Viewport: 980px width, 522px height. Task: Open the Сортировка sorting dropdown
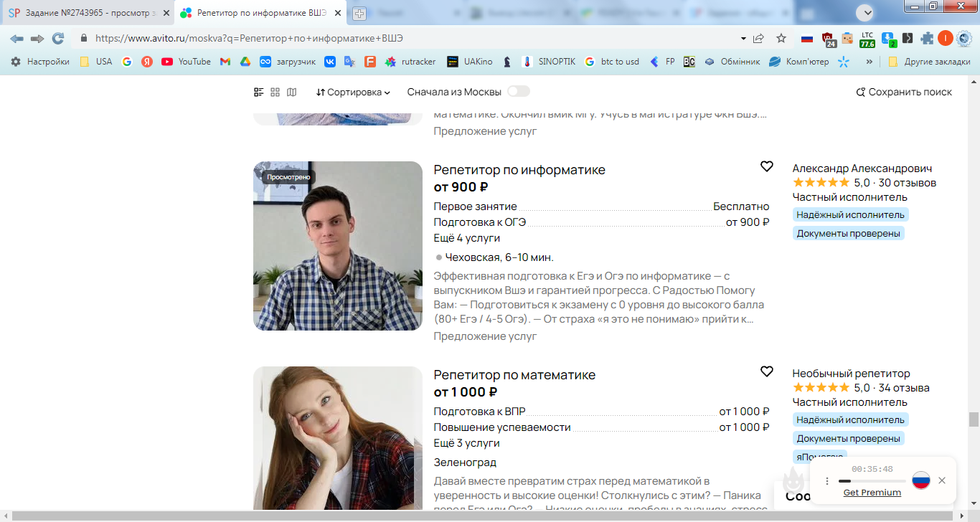coord(353,92)
